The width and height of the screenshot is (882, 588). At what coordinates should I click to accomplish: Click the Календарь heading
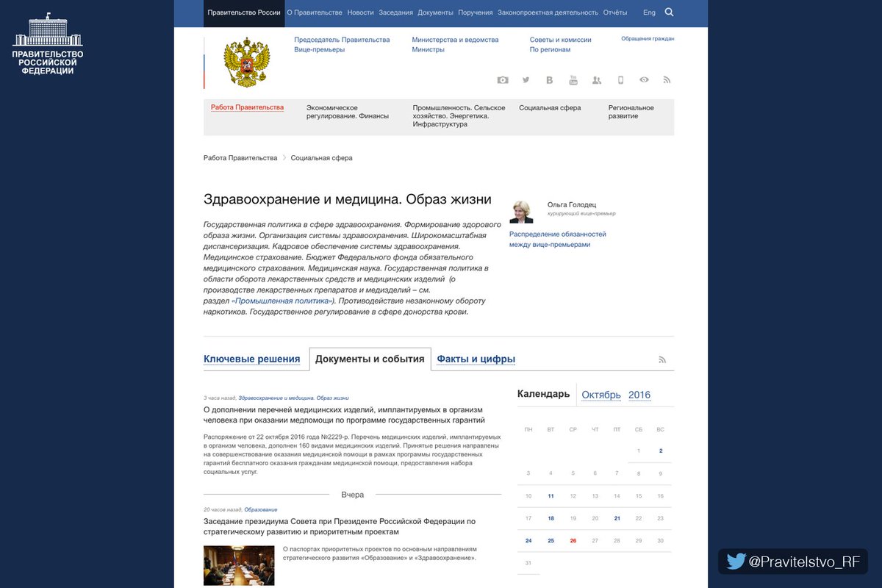pos(543,394)
